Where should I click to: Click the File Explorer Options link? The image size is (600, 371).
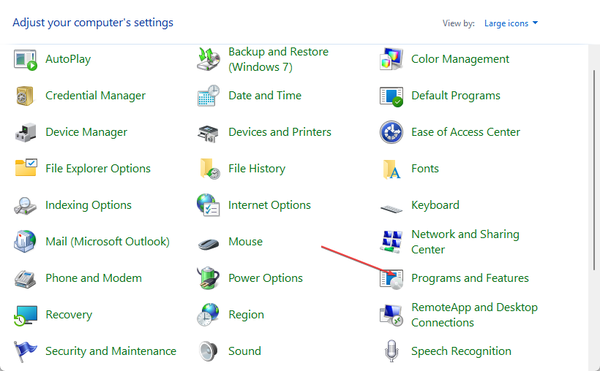point(98,169)
